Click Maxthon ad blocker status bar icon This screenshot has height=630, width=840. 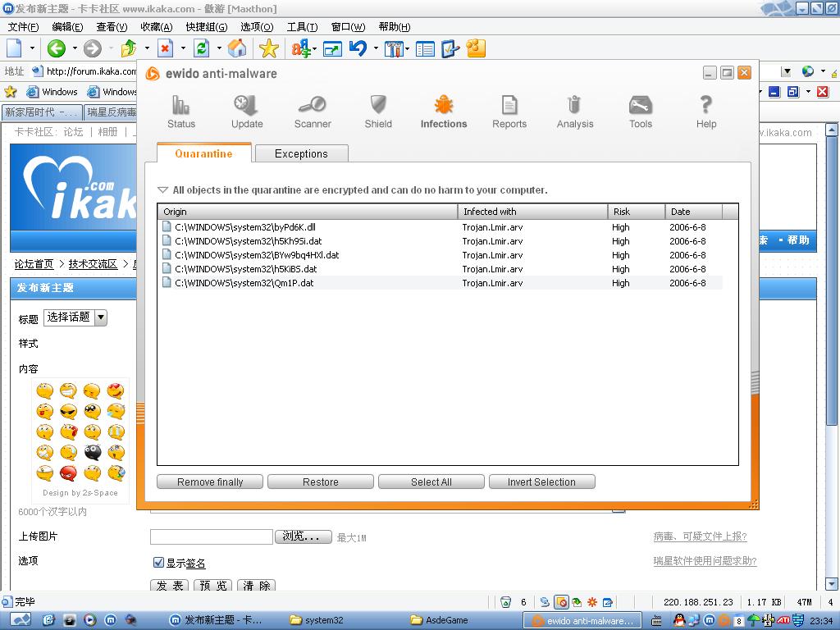(561, 602)
